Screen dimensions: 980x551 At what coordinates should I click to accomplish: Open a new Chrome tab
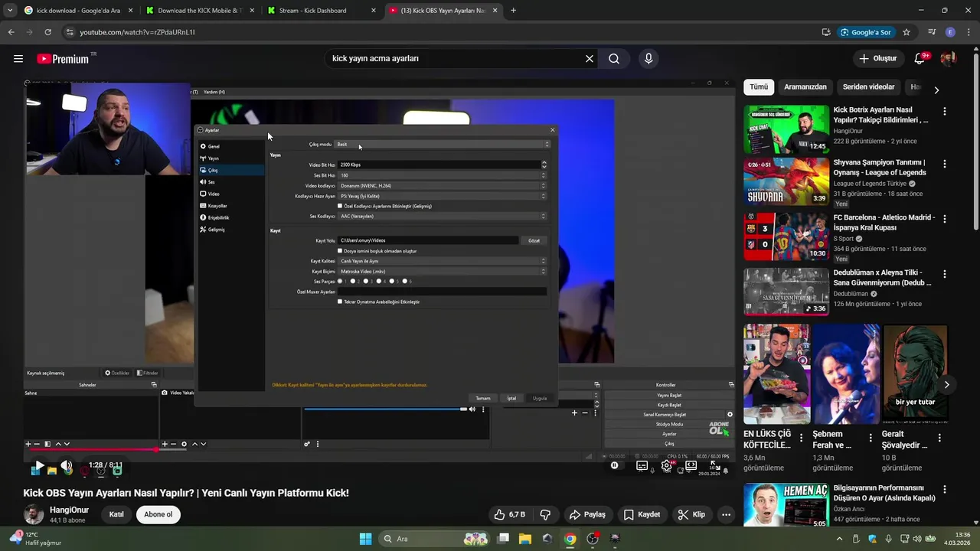[513, 11]
